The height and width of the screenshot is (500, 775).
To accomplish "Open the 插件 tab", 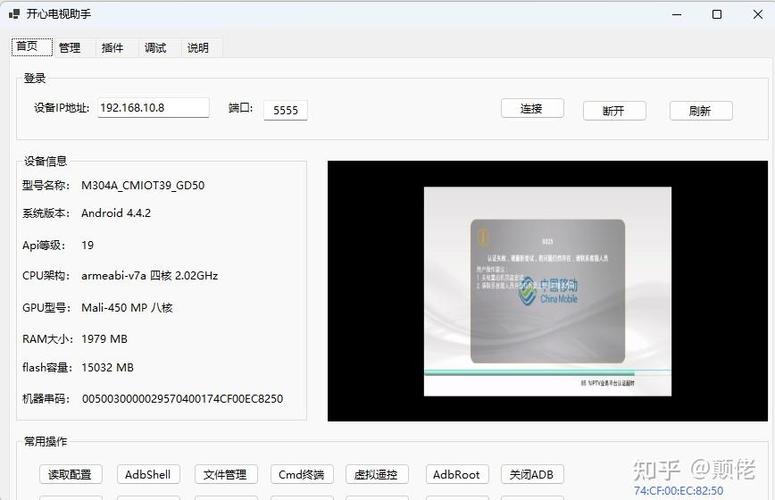I will pyautogui.click(x=112, y=47).
